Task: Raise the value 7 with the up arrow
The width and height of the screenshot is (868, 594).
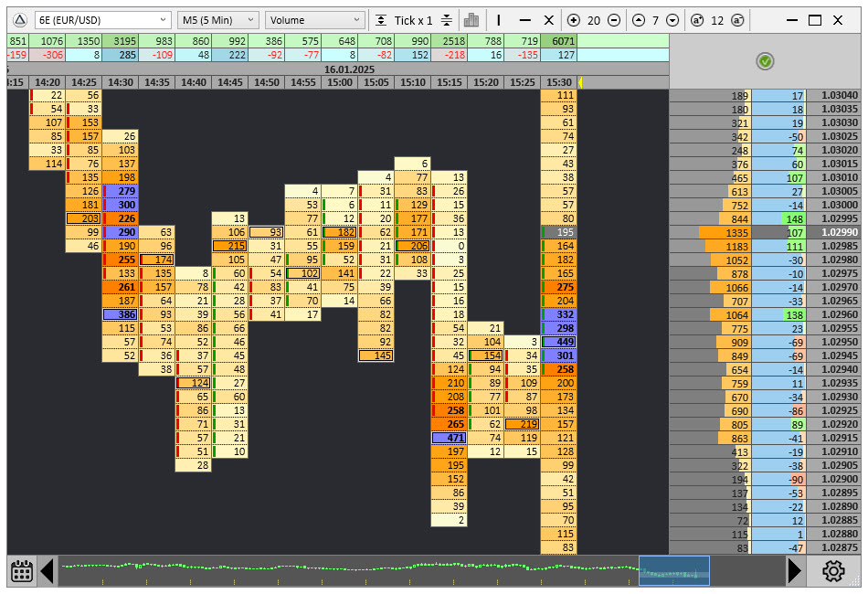Action: (x=638, y=20)
